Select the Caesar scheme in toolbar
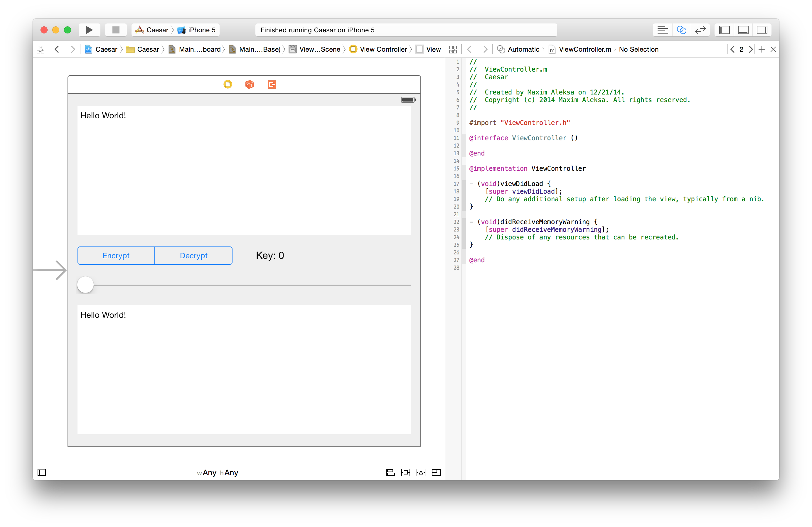 coord(152,30)
